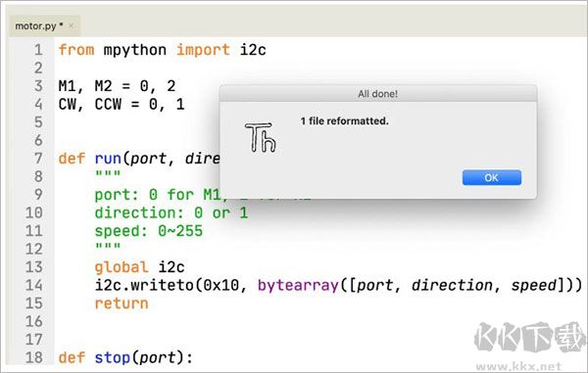The image size is (588, 373).
Task: Click line number 1 in the gutter
Action: point(38,49)
